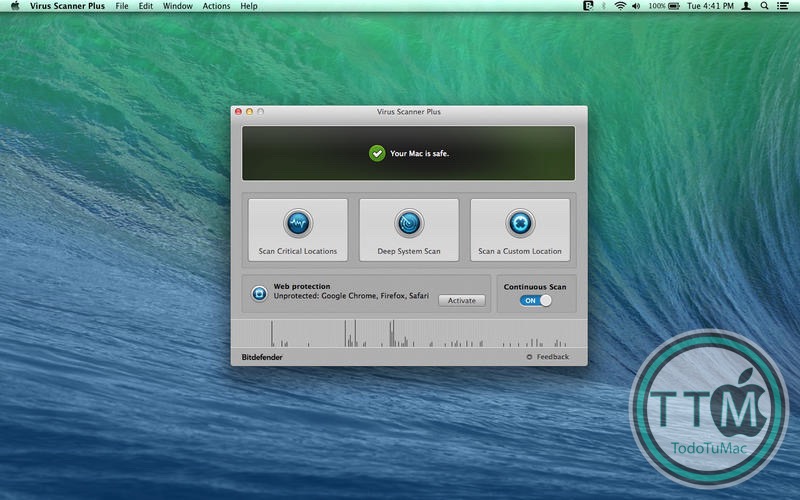Click the 'Web protection' heading
Viewport: 800px width, 500px height.
coord(302,286)
